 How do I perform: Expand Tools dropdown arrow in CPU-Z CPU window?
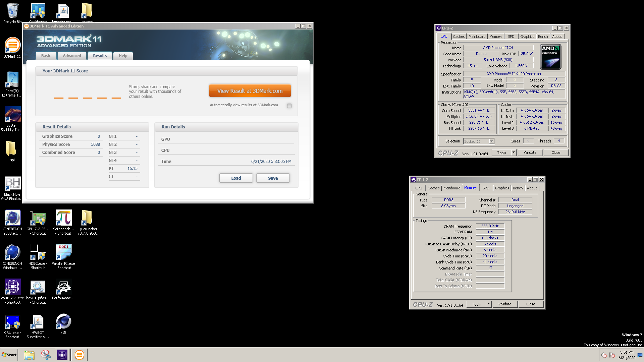click(x=514, y=153)
